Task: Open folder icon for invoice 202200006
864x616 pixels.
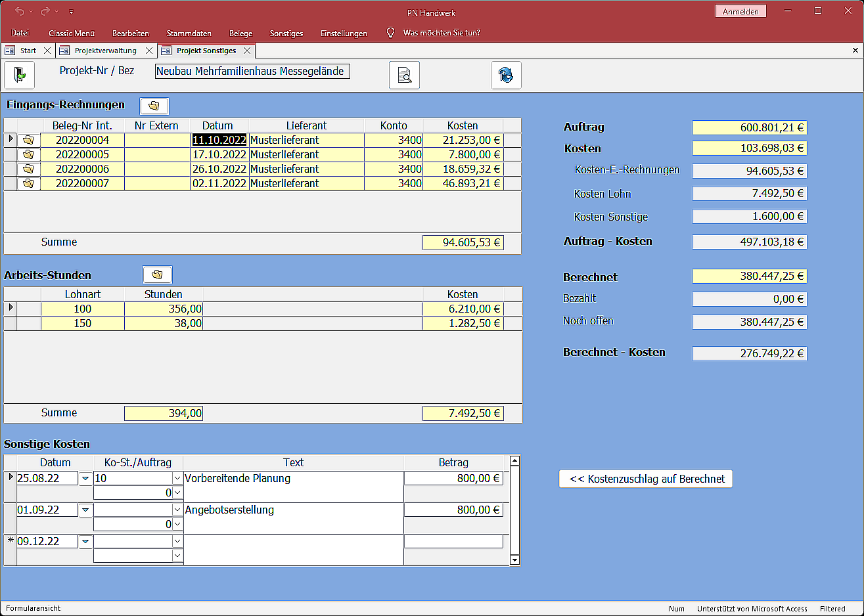Action: pyautogui.click(x=28, y=169)
